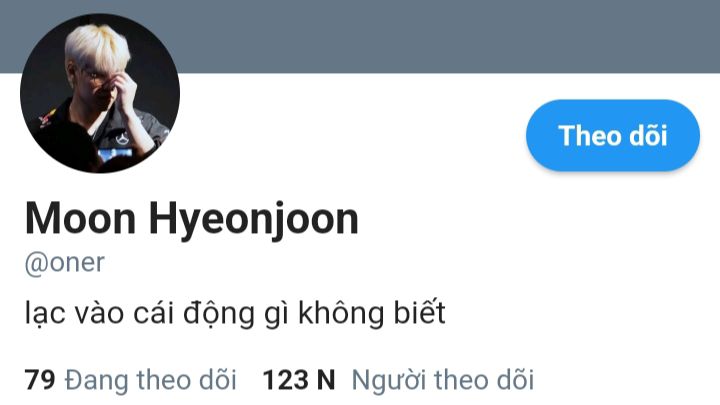This screenshot has width=720, height=405.
Task: Click the word Theo on follow button
Action: tap(590, 136)
